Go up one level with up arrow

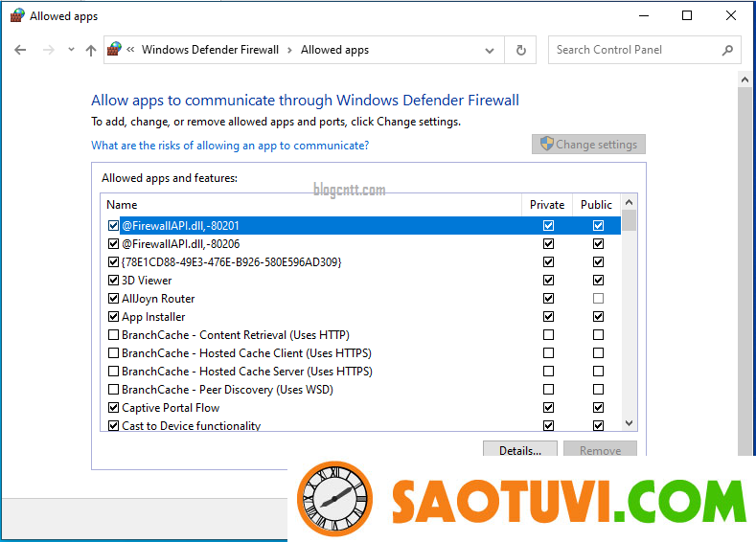(91, 50)
